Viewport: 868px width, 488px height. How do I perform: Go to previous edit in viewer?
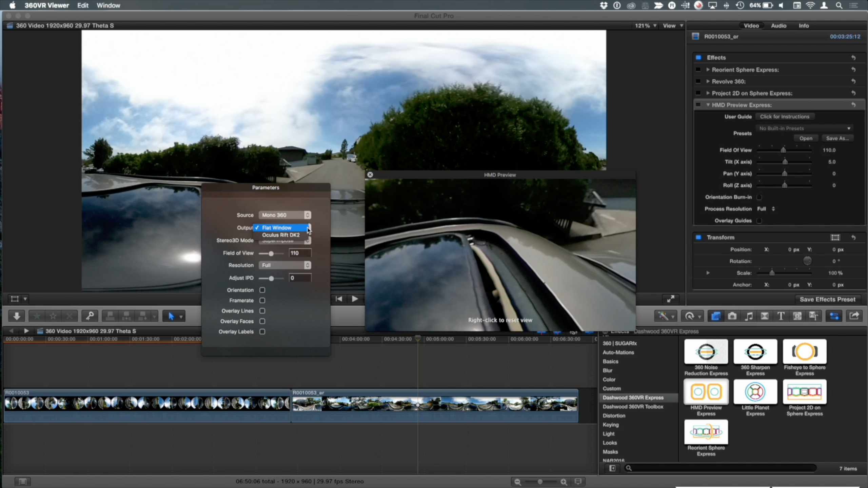coord(339,299)
